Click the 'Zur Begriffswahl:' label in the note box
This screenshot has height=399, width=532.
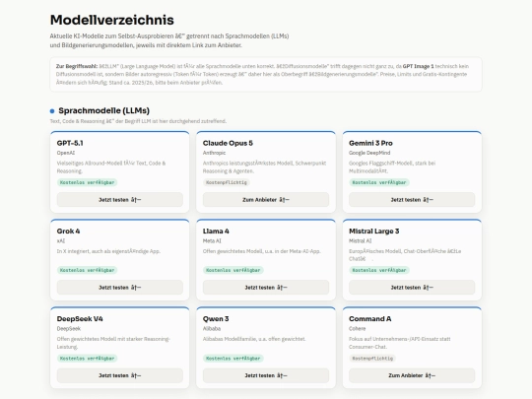click(77, 66)
